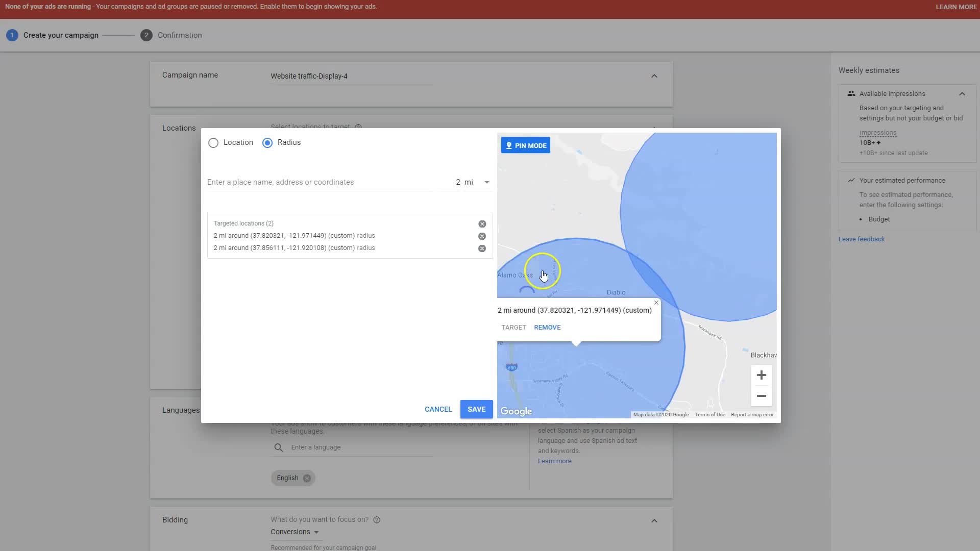Open help icon next to bidding focus

click(377, 520)
